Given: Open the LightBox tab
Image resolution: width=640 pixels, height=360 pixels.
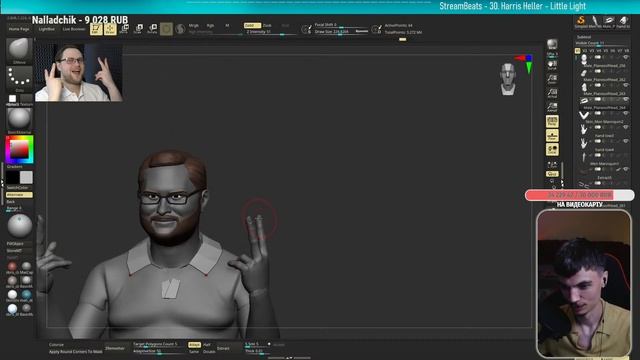Looking at the screenshot, I should (x=47, y=29).
